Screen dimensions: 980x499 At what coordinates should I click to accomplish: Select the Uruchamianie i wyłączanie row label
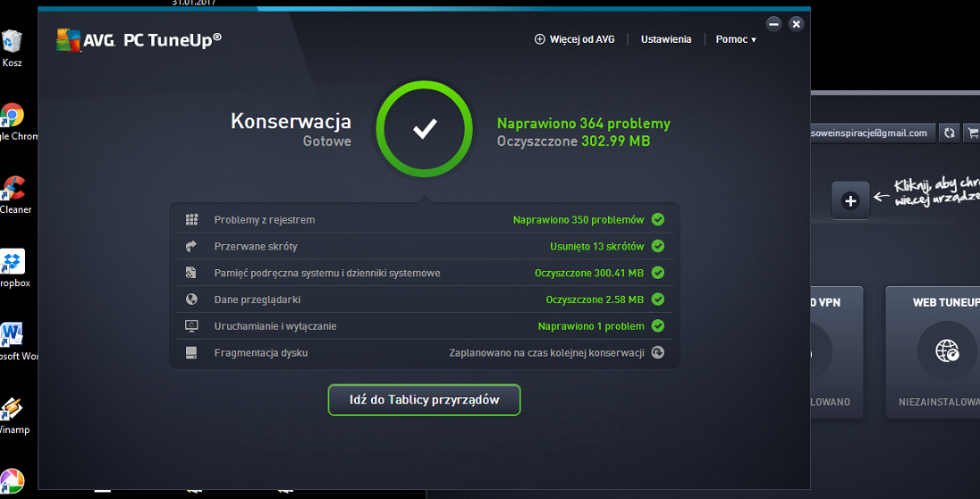(x=275, y=326)
